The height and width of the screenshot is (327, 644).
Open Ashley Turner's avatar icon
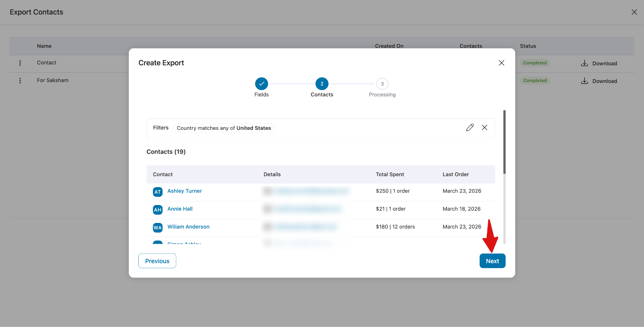[157, 192]
